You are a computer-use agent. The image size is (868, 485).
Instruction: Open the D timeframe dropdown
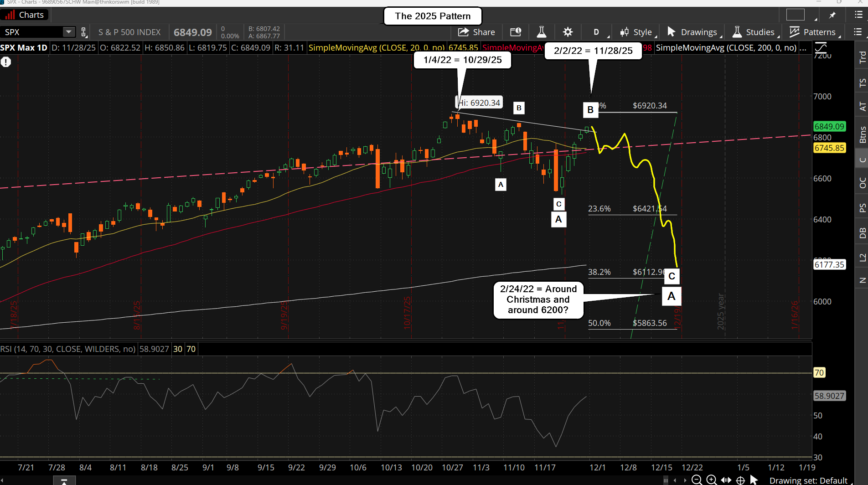(x=598, y=32)
